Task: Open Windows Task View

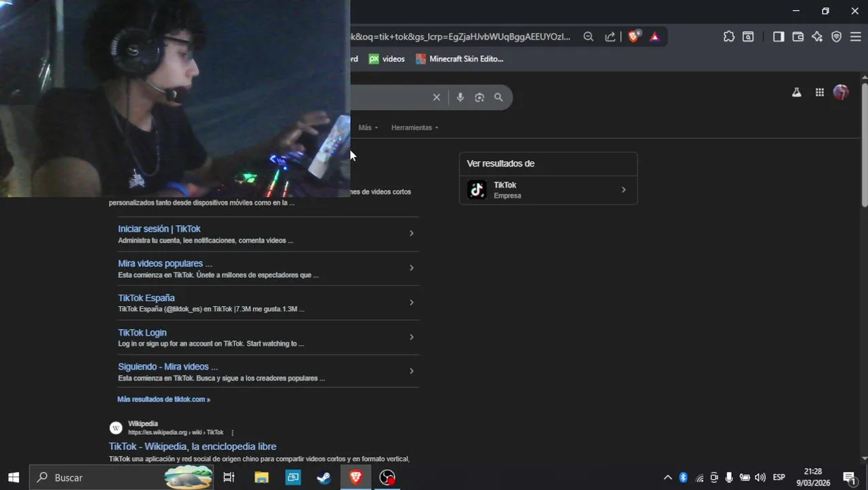Action: click(229, 478)
